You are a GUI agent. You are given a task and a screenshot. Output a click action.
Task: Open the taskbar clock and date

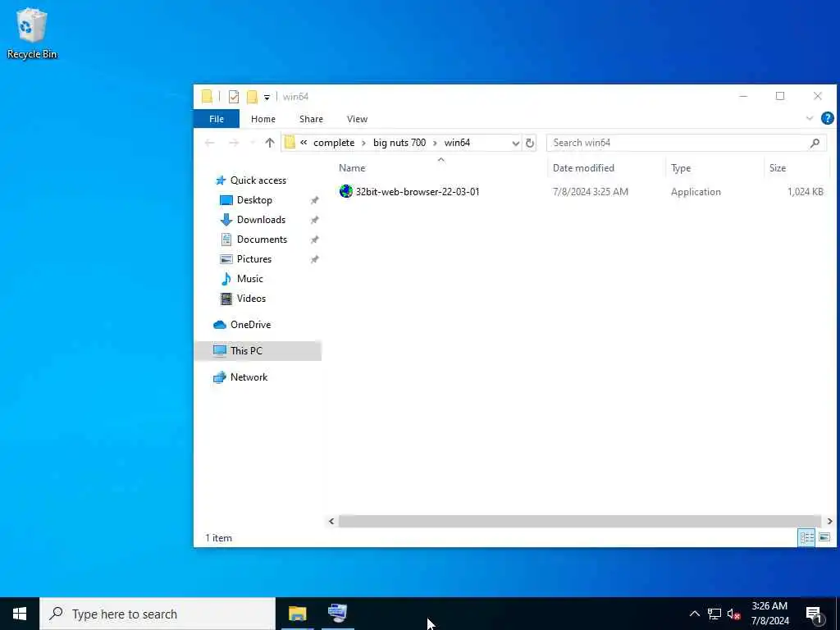point(769,614)
